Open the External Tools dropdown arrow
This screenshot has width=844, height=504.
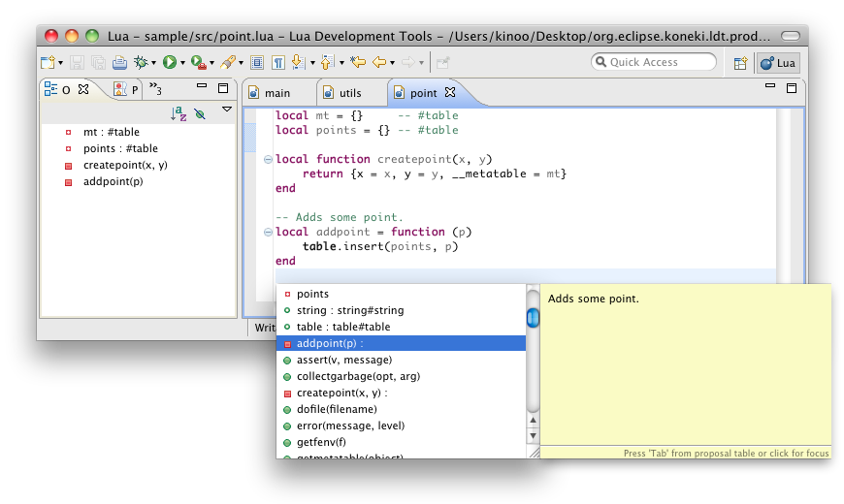coord(211,63)
